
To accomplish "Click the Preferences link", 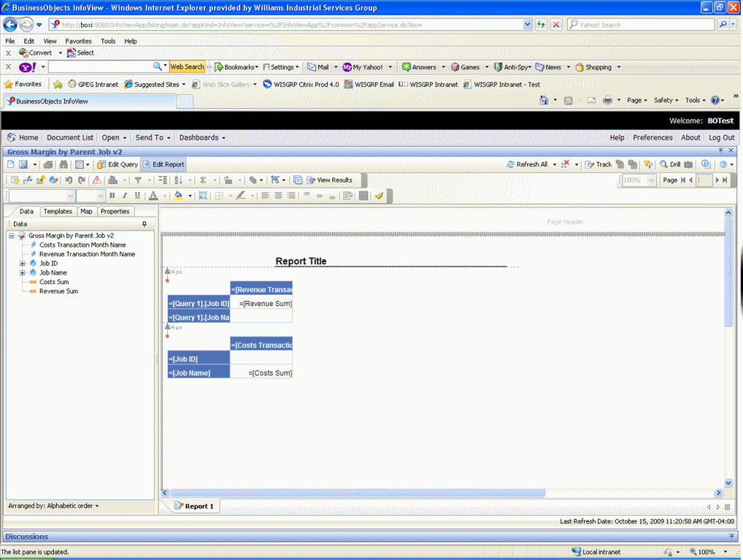I will [652, 137].
